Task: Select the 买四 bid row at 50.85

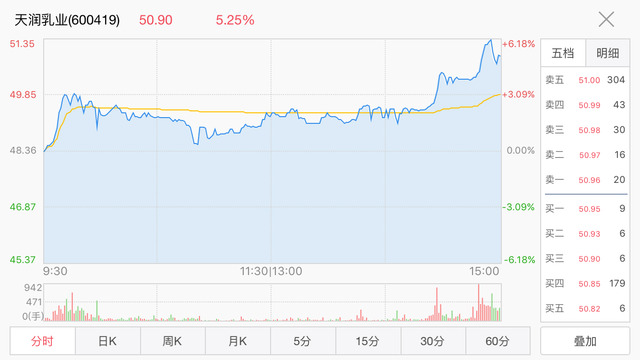Action: [585, 284]
